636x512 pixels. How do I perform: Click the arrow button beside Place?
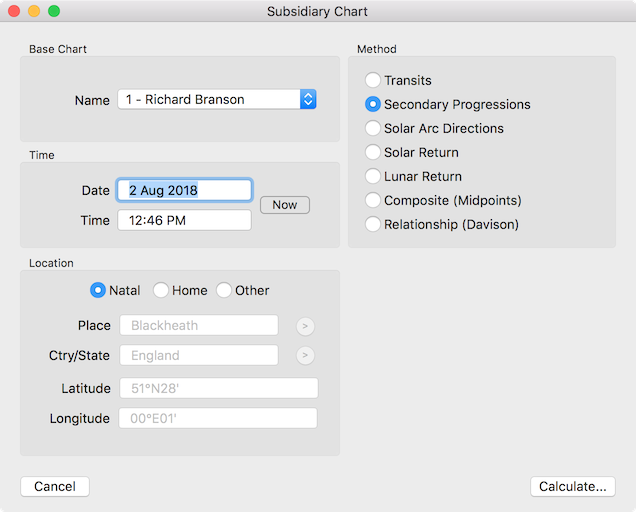tap(305, 326)
